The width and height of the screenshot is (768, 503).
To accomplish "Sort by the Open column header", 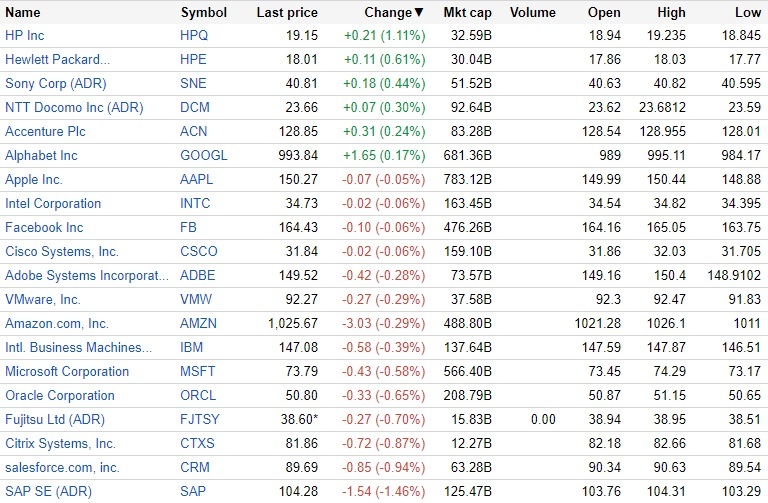I will (x=603, y=13).
